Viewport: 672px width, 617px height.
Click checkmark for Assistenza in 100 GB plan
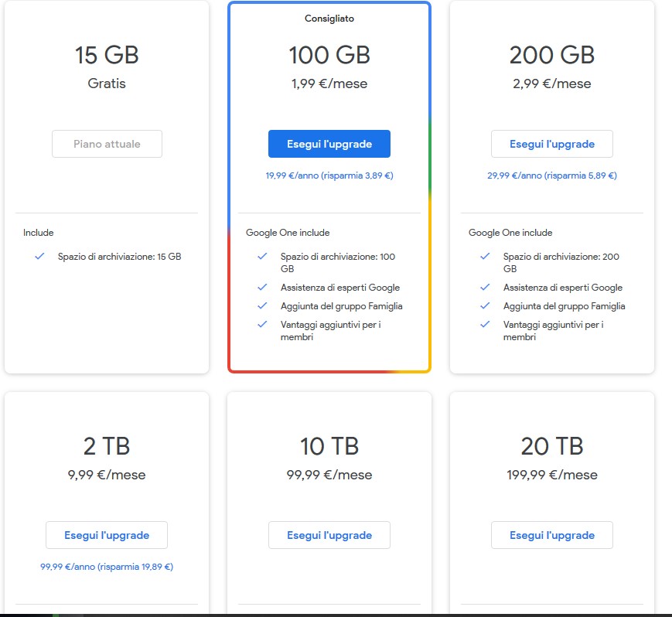point(262,287)
